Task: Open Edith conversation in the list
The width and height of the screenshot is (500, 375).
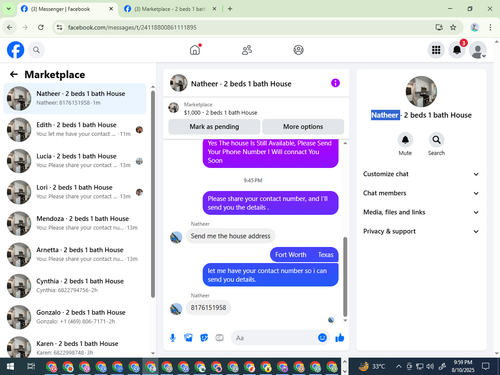Action: coord(75,130)
